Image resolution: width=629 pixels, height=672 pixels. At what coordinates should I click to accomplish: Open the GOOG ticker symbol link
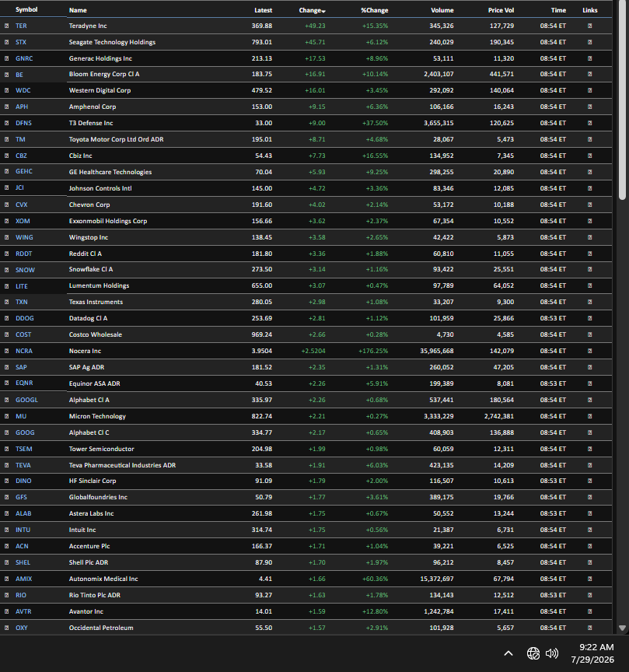[25, 432]
